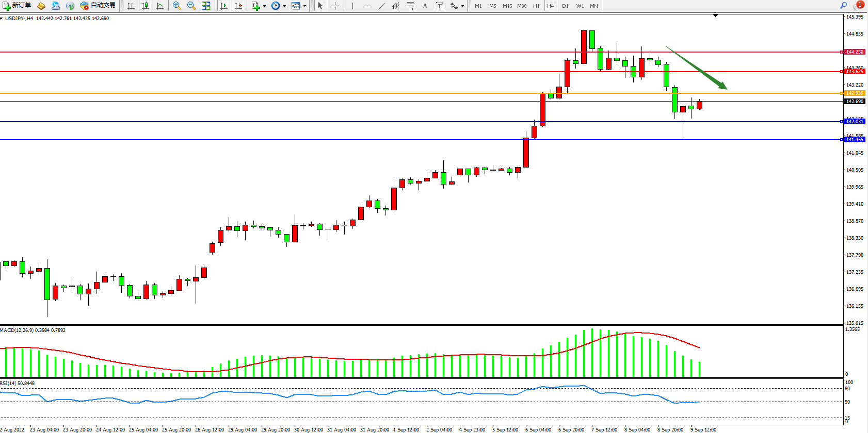Click the New Order (新订单) button
Image resolution: width=868 pixels, height=433 pixels.
point(17,6)
